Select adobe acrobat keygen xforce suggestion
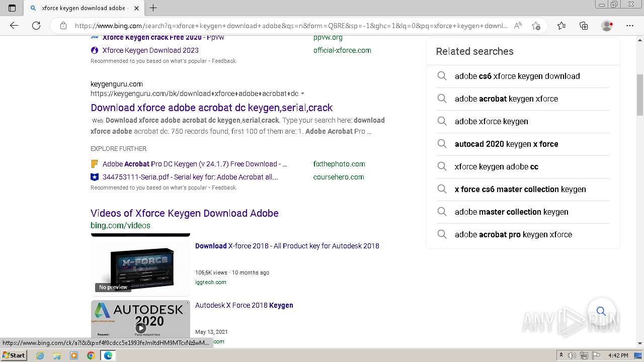The image size is (644, 362). pyautogui.click(x=506, y=99)
